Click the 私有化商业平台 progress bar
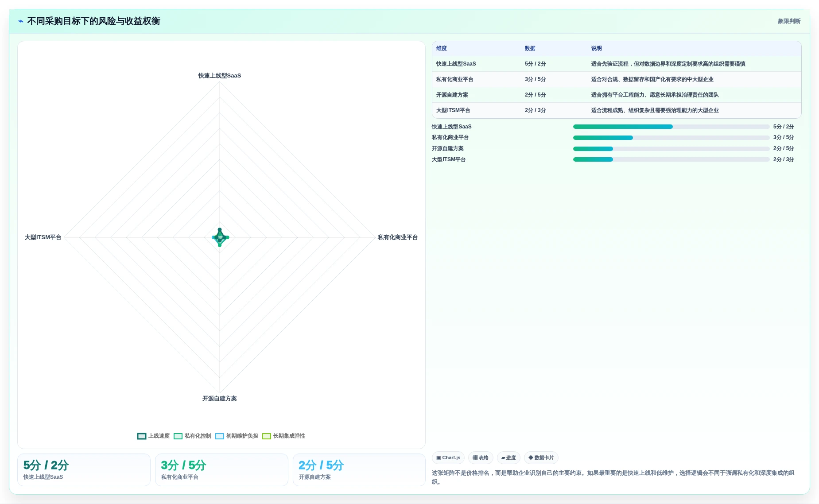Image resolution: width=819 pixels, height=504 pixels. point(671,138)
